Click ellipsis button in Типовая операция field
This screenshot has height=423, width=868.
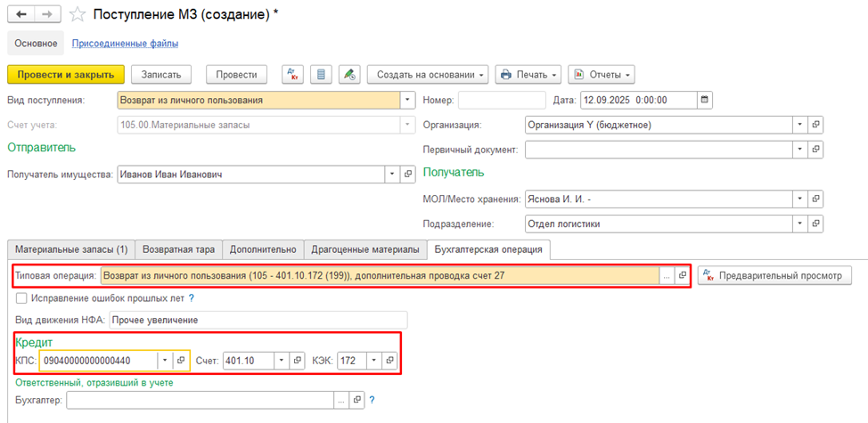[x=667, y=275]
